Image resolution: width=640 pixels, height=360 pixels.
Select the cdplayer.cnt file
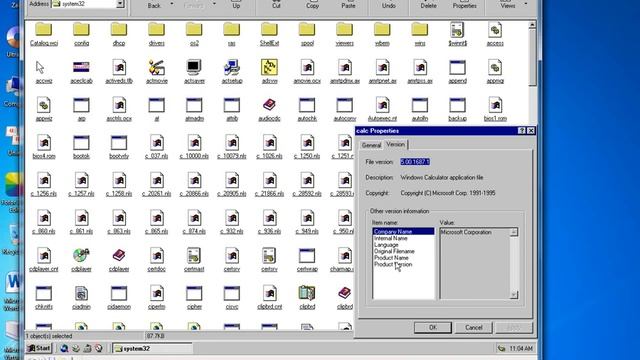coord(44,256)
